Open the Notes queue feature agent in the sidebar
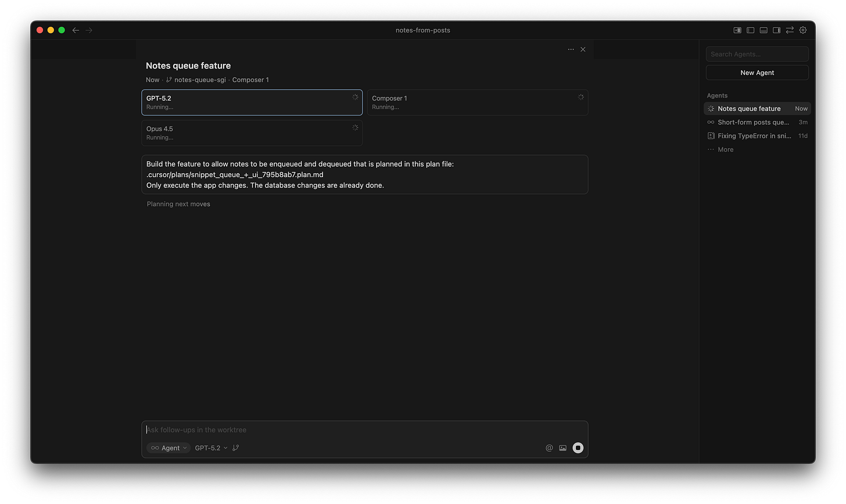This screenshot has height=504, width=846. coord(757,109)
